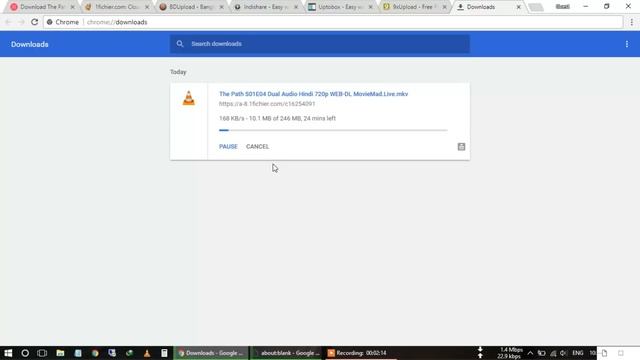Click the ENG language indicator
The width and height of the screenshot is (640, 360).
(578, 353)
